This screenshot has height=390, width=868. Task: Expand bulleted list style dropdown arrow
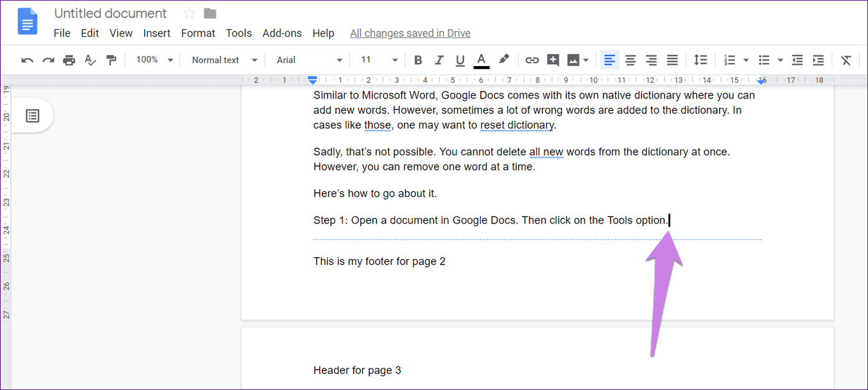(781, 60)
